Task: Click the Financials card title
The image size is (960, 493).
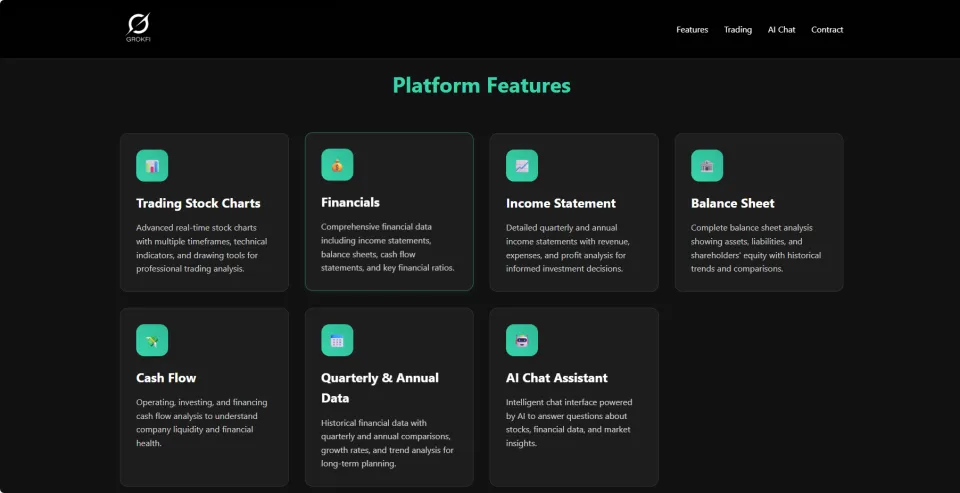Action: tap(350, 202)
